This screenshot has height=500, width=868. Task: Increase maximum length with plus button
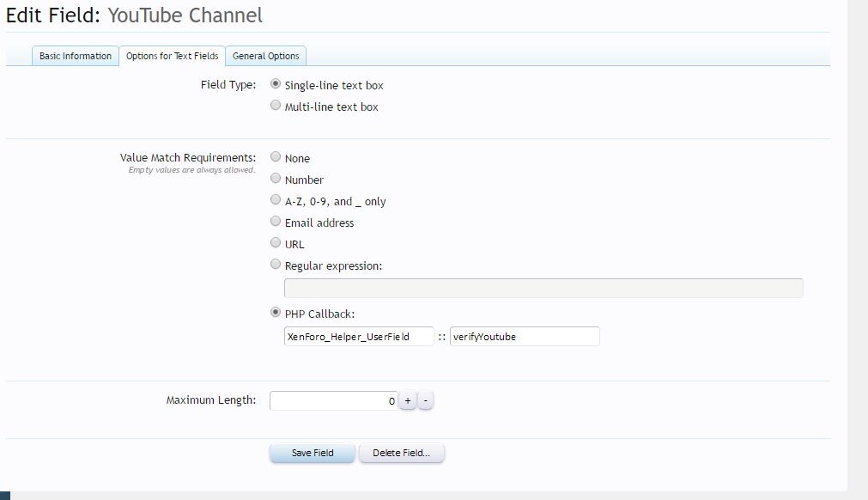(407, 401)
